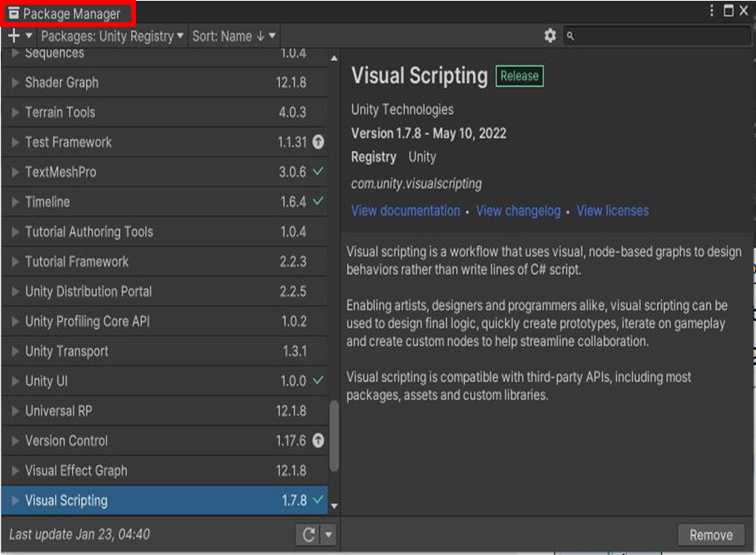Click Visual Scripting installed checkmark icon
Screen dimensions: 756x555
[x=318, y=500]
